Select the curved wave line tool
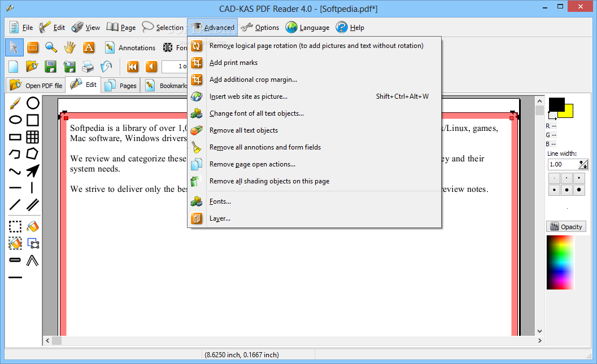Screen dimensions: 597x364 tap(15, 171)
